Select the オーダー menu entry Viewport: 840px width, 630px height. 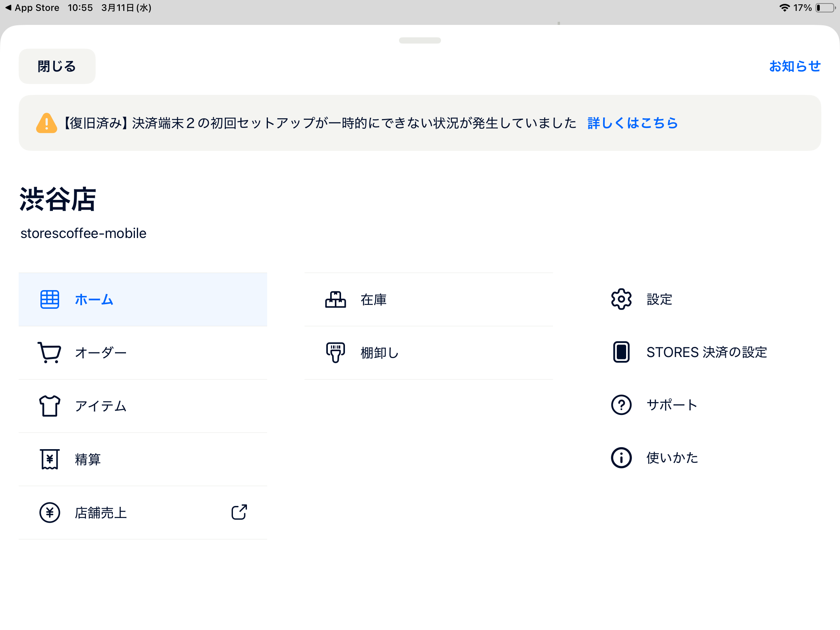101,353
